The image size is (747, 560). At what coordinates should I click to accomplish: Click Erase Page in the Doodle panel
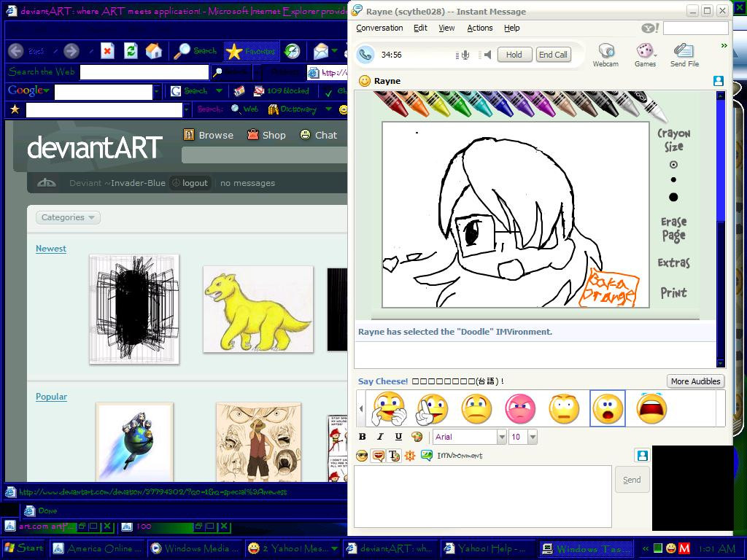coord(673,229)
